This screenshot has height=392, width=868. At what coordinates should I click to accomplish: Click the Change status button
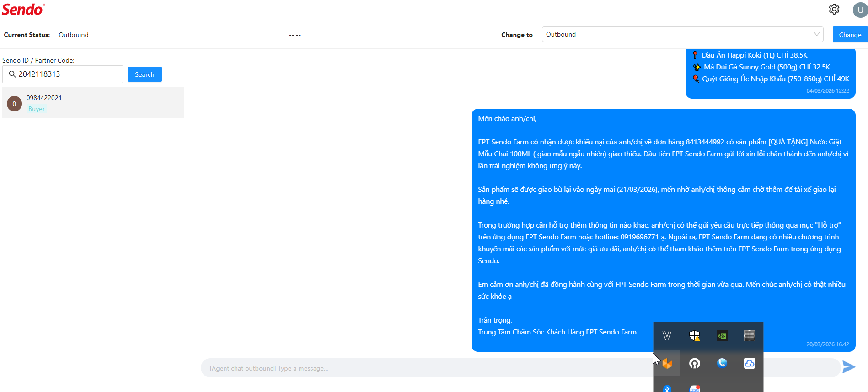pos(850,35)
